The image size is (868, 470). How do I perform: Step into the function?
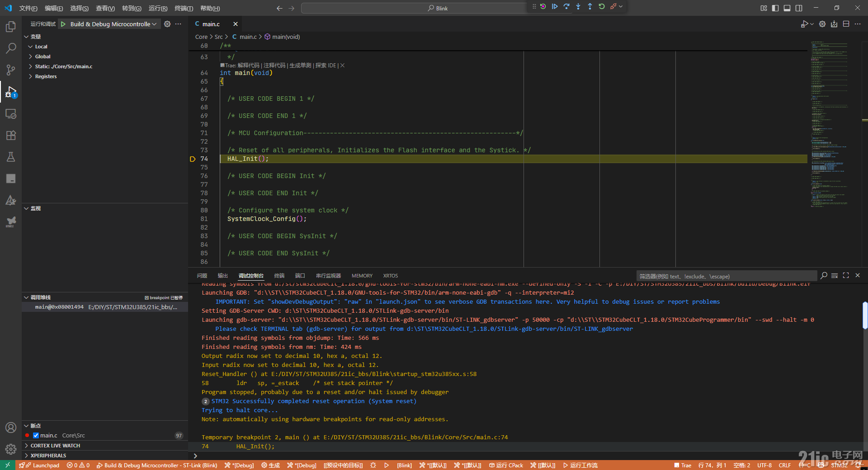click(578, 6)
